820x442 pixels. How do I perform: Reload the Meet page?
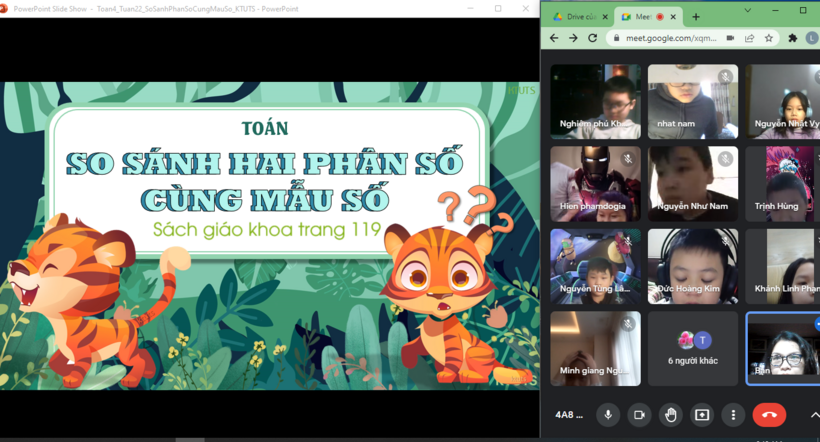[x=593, y=38]
